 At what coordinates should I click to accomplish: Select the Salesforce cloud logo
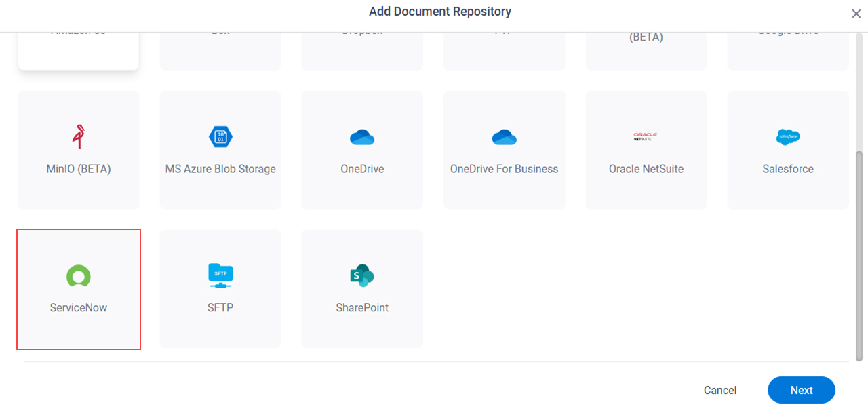pyautogui.click(x=788, y=137)
